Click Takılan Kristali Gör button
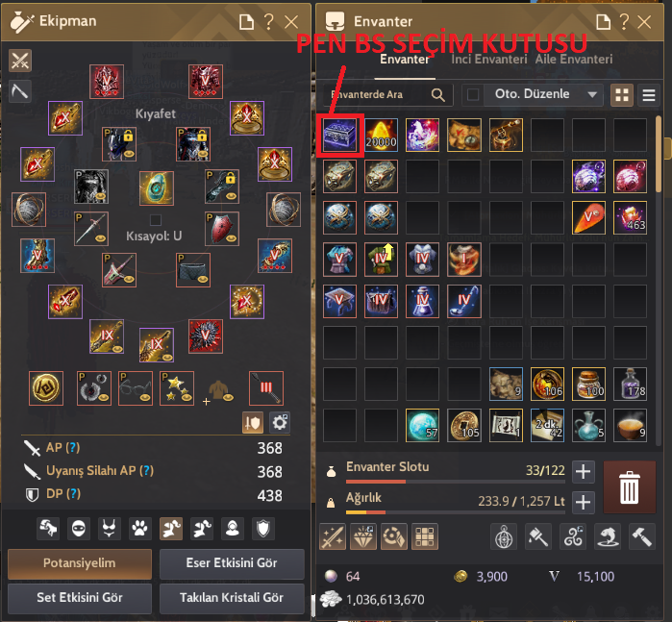Screen dimensions: 672x622 232,598
